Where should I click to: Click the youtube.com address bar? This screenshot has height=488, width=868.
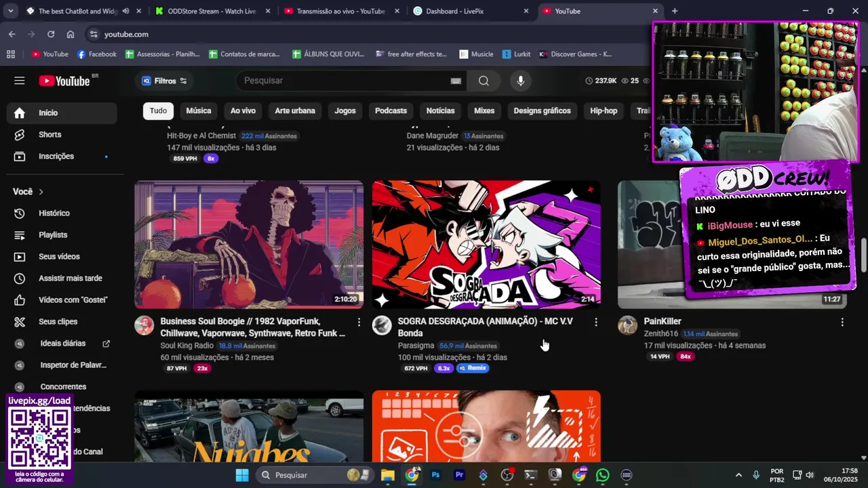click(366, 34)
